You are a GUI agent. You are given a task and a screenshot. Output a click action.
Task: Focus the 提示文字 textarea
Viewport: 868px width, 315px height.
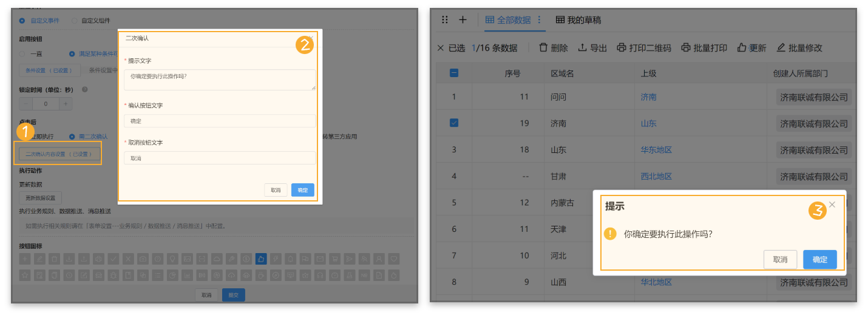tap(220, 80)
